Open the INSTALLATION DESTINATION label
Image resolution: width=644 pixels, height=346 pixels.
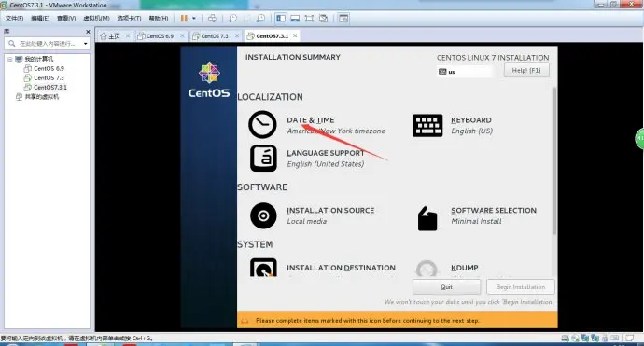tap(341, 268)
